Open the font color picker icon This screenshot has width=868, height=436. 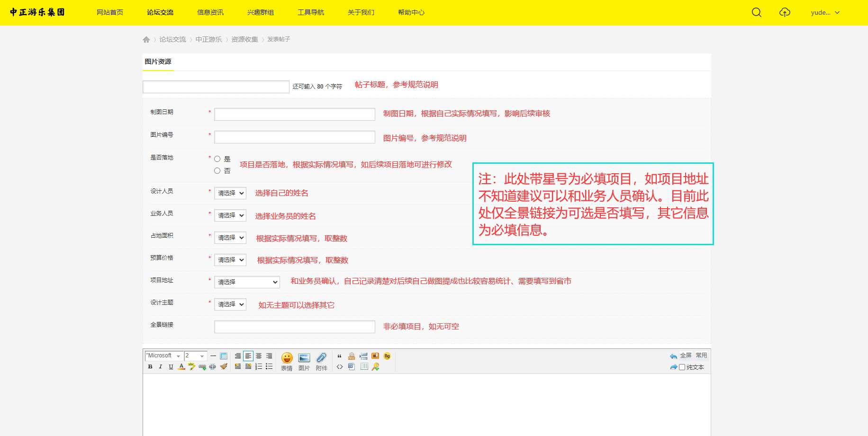coord(181,366)
